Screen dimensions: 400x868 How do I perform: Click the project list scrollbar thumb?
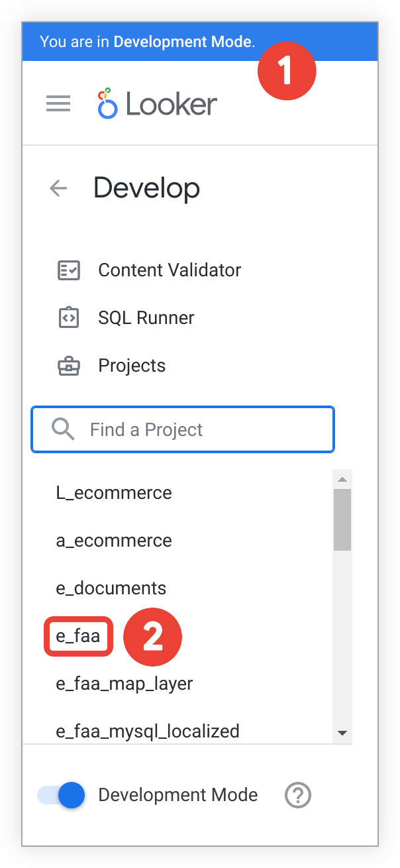pos(342,519)
